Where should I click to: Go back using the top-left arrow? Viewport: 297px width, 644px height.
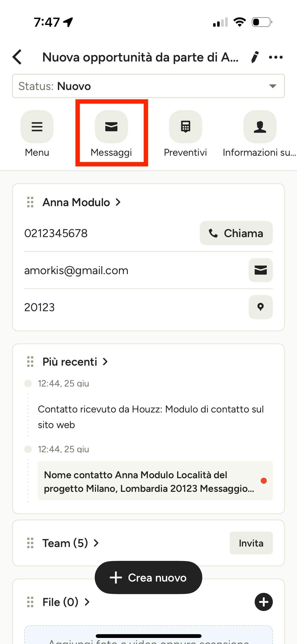pos(17,57)
